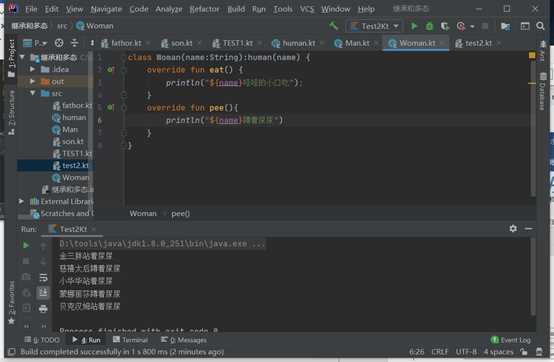Hide the Run panel with the minimize dash icon
Image resolution: width=554 pixels, height=362 pixels.
(x=529, y=229)
